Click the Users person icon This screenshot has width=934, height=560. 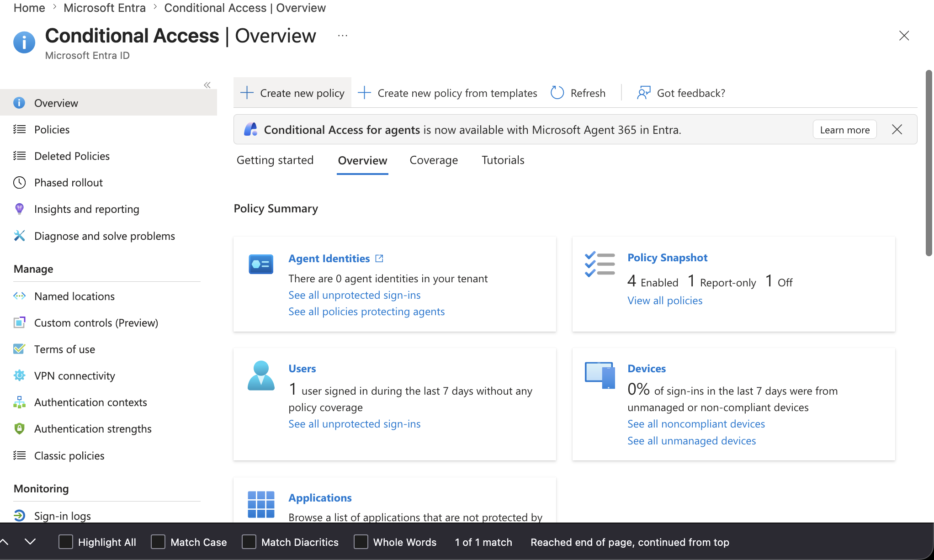pyautogui.click(x=261, y=375)
